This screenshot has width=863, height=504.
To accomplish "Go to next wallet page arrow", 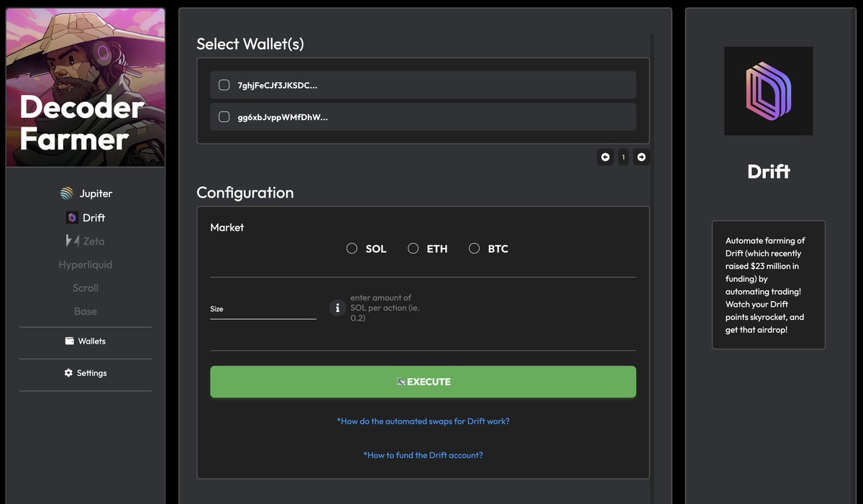I will (641, 157).
